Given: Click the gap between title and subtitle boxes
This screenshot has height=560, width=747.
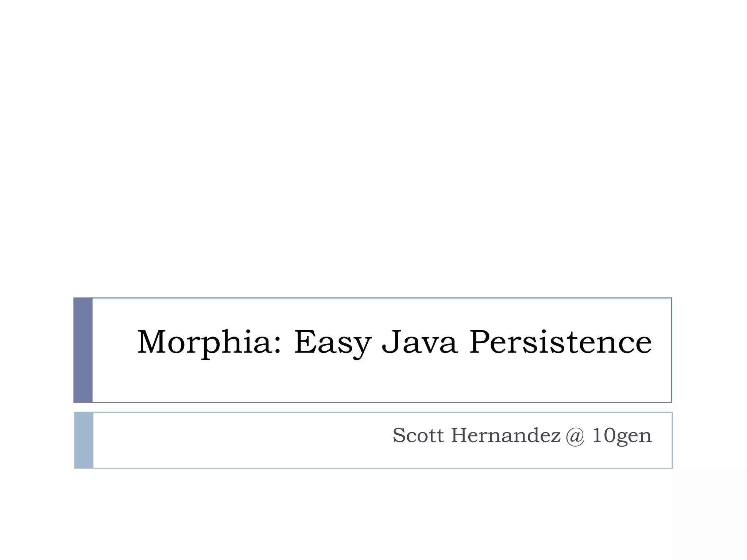Looking at the screenshot, I should tap(373, 407).
